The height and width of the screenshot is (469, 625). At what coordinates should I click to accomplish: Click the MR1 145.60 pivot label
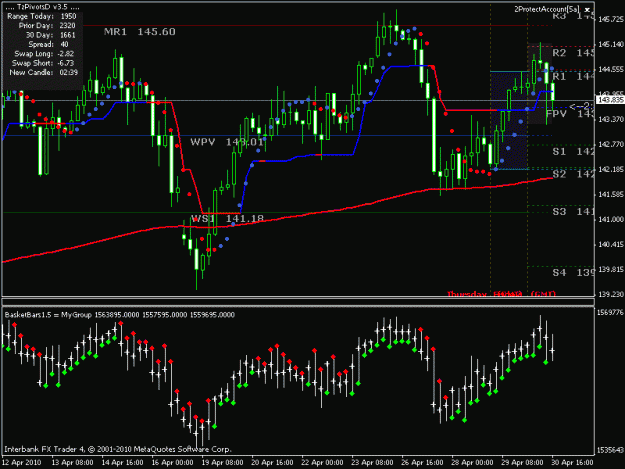(140, 32)
